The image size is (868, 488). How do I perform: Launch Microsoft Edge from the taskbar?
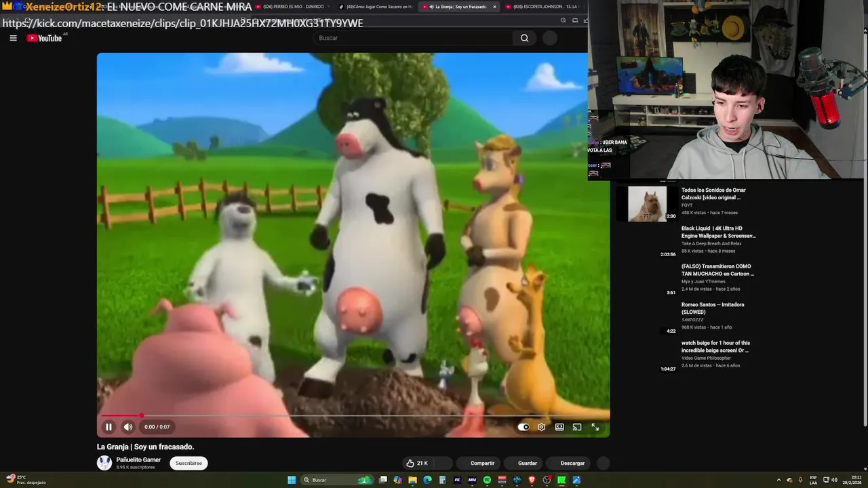(427, 480)
